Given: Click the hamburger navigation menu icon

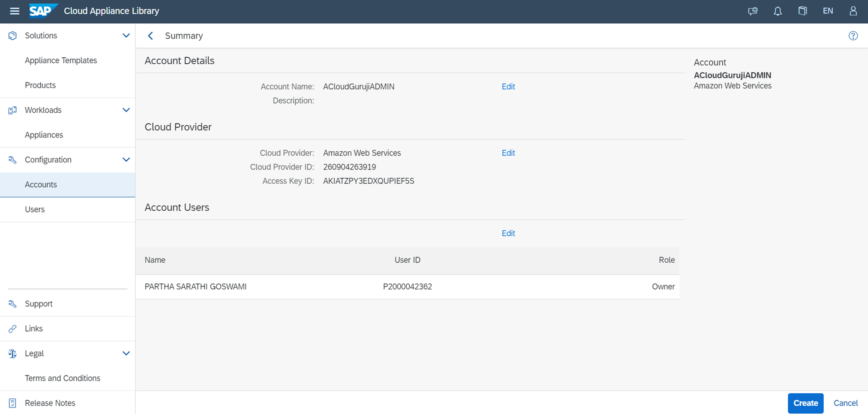Looking at the screenshot, I should coord(14,11).
